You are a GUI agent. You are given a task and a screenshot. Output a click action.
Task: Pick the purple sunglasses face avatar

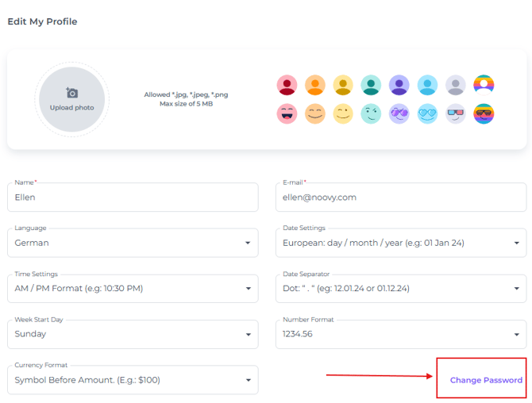click(x=399, y=113)
